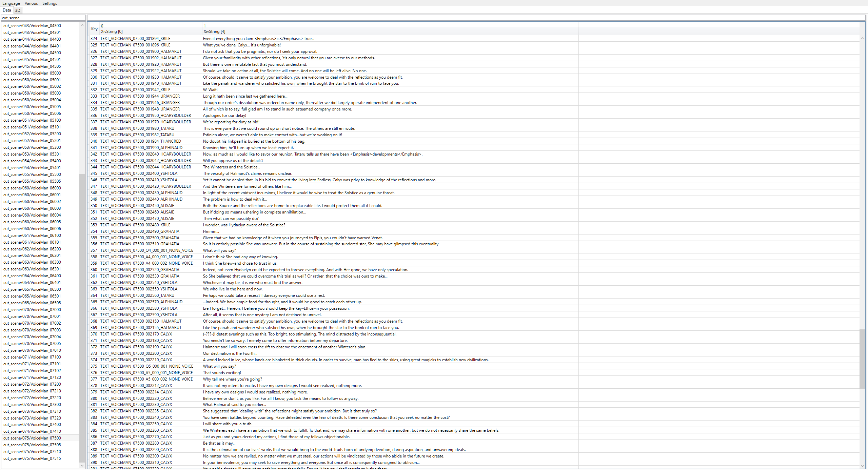Switch to the 3D tab
This screenshot has height=470, width=868.
[x=18, y=11]
